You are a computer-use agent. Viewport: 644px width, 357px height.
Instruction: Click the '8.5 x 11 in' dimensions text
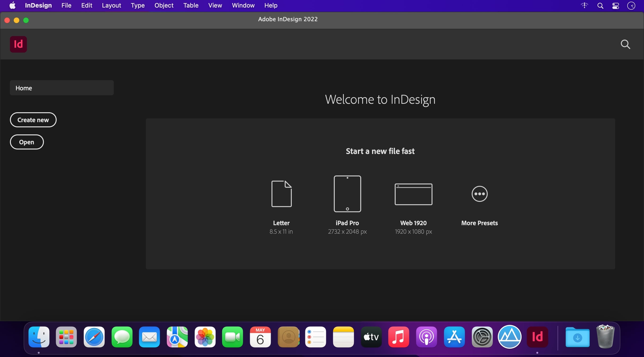281,232
